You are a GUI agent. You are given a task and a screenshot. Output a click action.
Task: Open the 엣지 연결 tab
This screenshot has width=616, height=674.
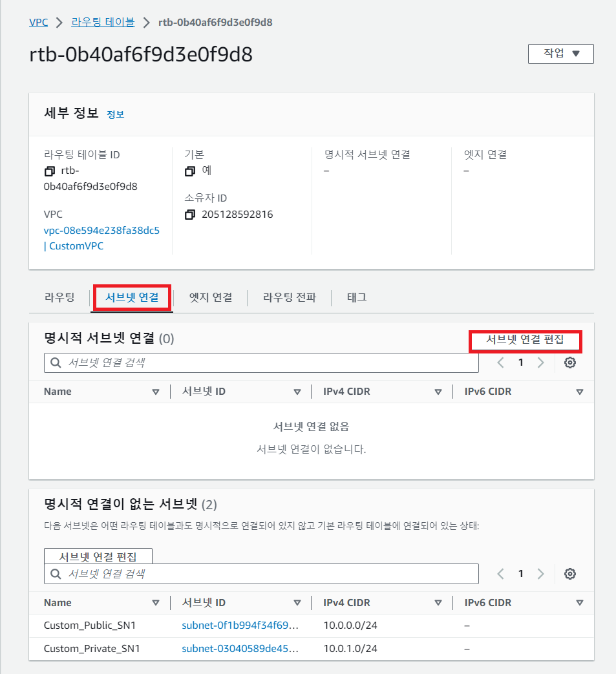[x=211, y=297]
